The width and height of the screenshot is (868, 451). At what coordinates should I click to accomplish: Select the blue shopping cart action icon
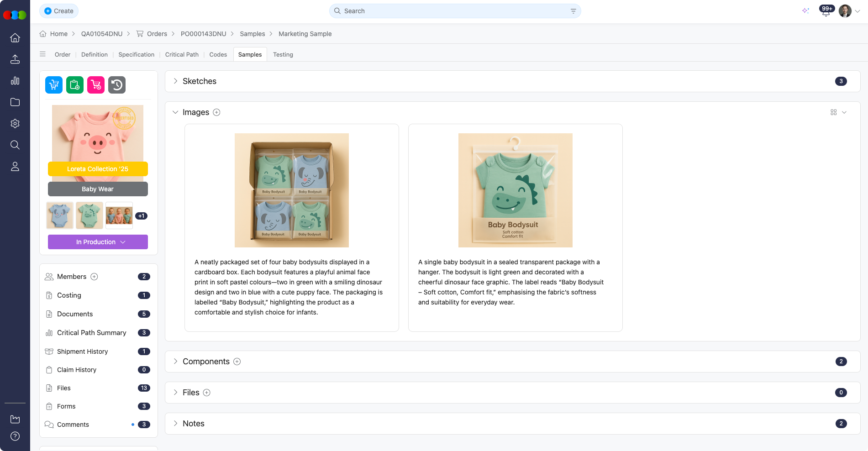(53, 84)
